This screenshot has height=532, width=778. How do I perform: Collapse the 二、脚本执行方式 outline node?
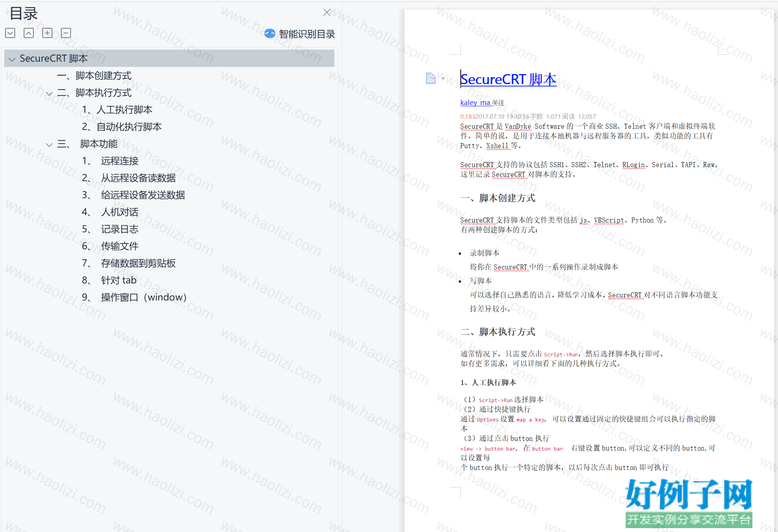49,93
